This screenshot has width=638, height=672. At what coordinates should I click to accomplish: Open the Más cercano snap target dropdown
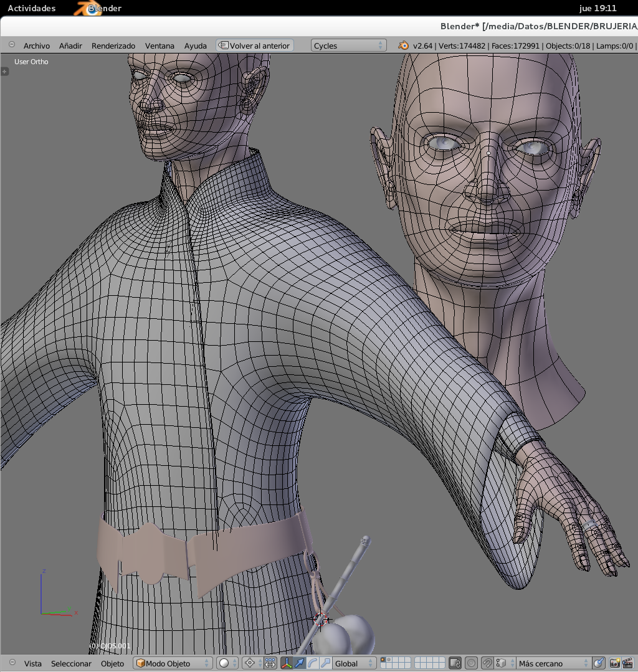pyautogui.click(x=553, y=663)
